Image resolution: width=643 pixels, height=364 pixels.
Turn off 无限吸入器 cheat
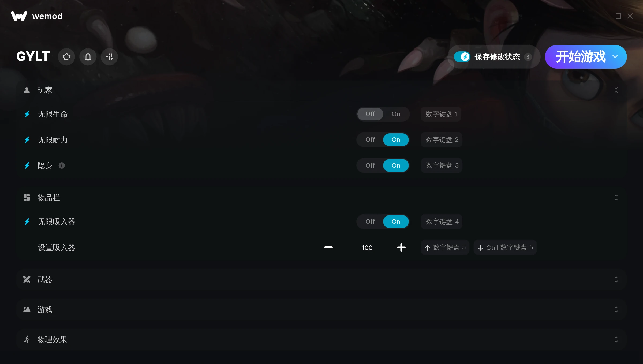pos(370,222)
